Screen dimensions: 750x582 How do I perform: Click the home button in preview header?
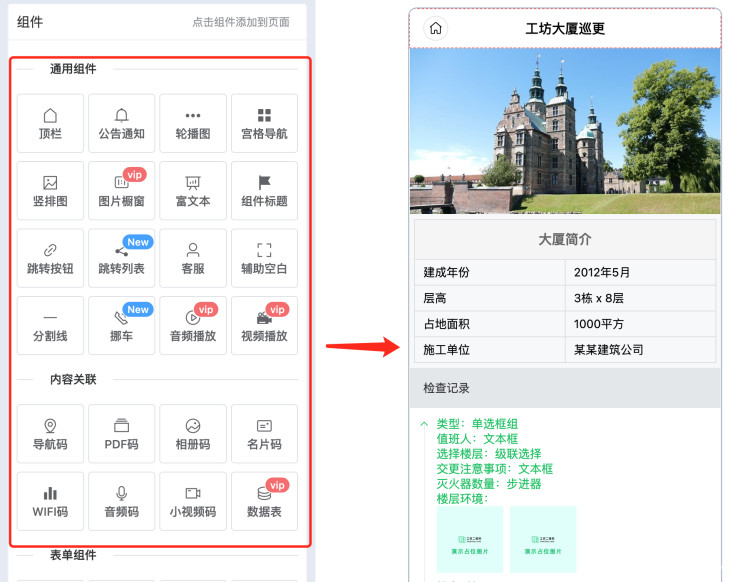[x=435, y=28]
